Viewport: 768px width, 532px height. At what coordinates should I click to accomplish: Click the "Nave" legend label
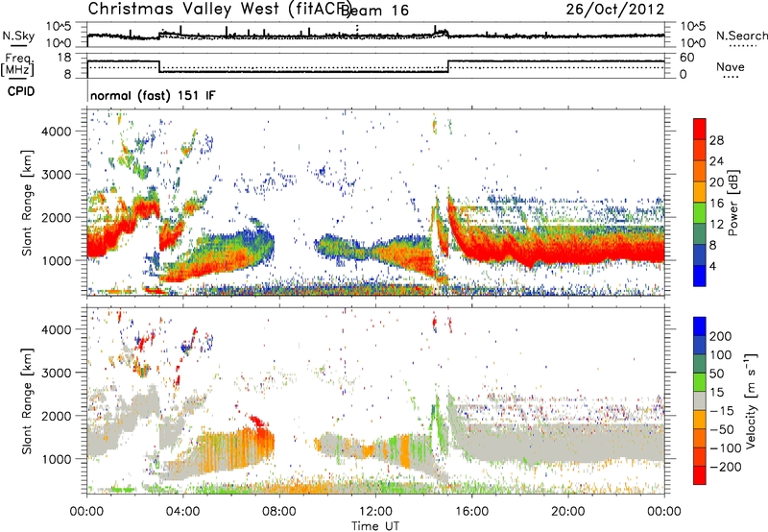click(x=731, y=66)
